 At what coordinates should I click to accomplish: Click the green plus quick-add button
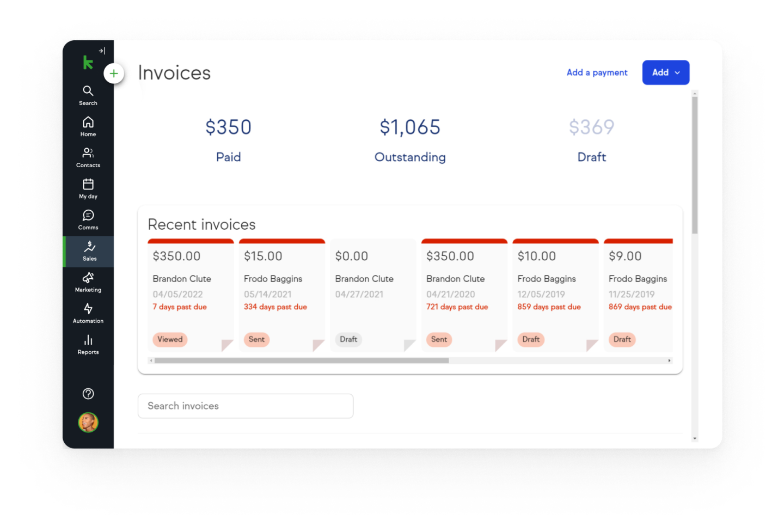tap(114, 73)
